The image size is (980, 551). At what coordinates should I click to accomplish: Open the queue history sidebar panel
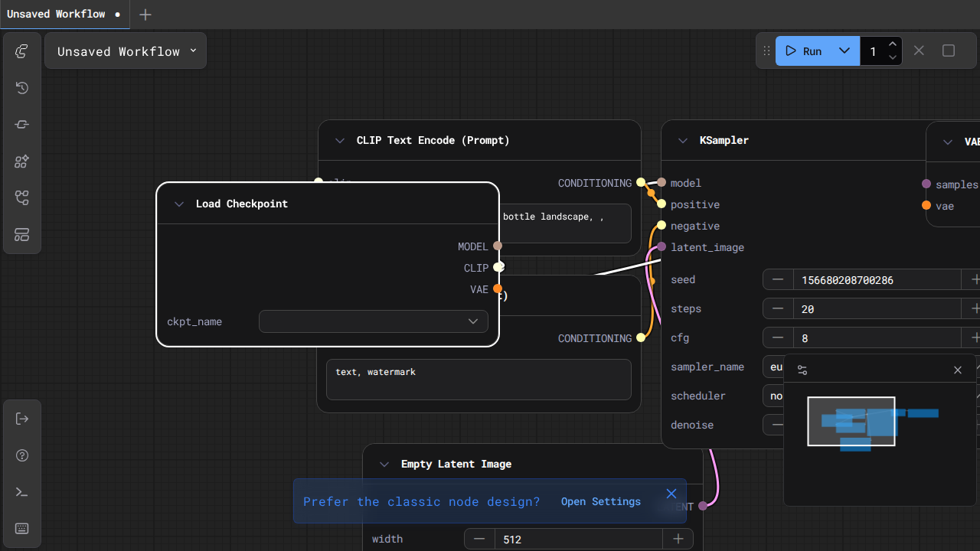tap(22, 88)
